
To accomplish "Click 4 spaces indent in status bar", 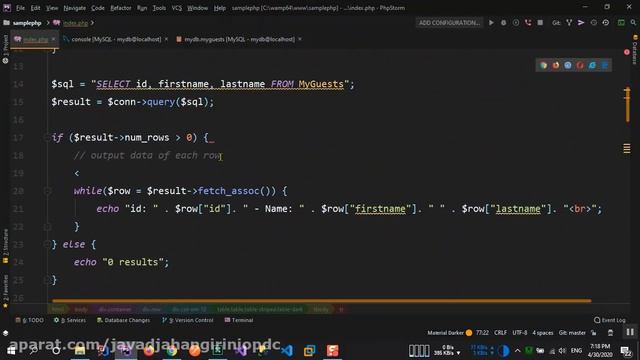I will click(543, 333).
